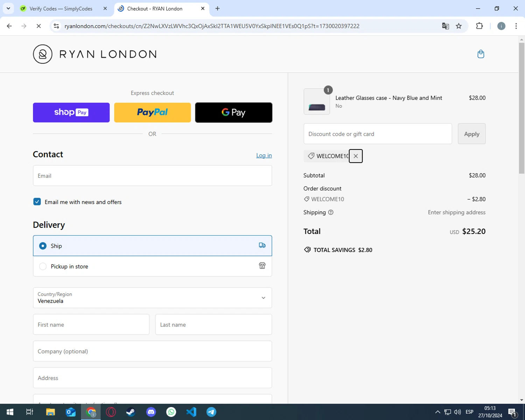Click the page vertical scrollbar

[521, 108]
